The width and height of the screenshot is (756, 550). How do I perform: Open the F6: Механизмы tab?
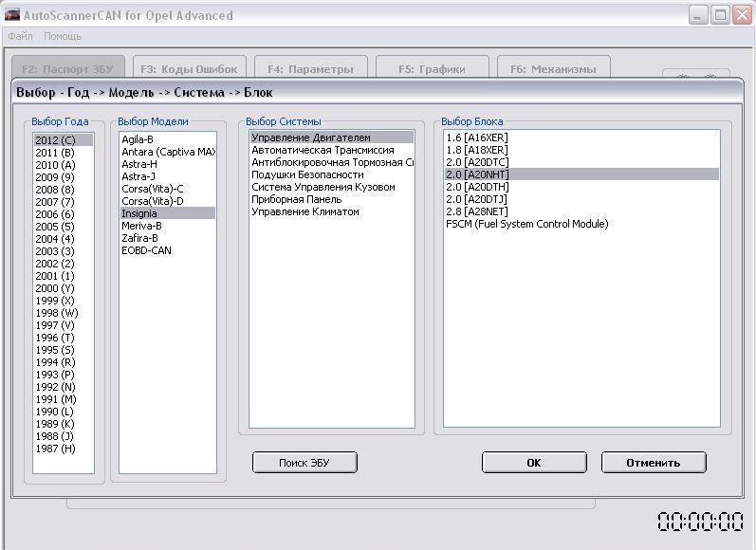click(553, 69)
